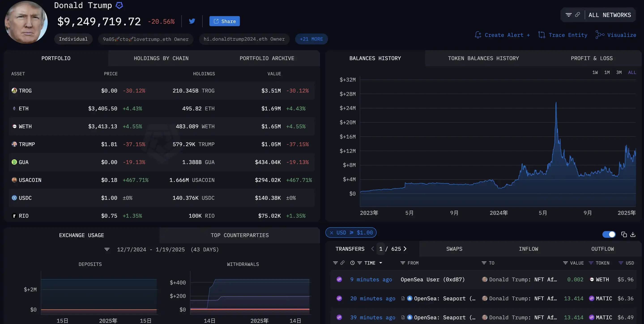View the TOP COUNTERPARTIES tab
Image resolution: width=644 pixels, height=324 pixels.
coord(239,235)
